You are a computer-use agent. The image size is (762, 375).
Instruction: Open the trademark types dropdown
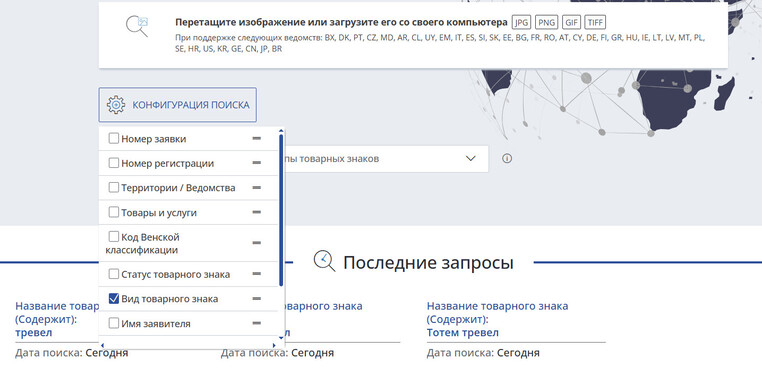pyautogui.click(x=386, y=158)
